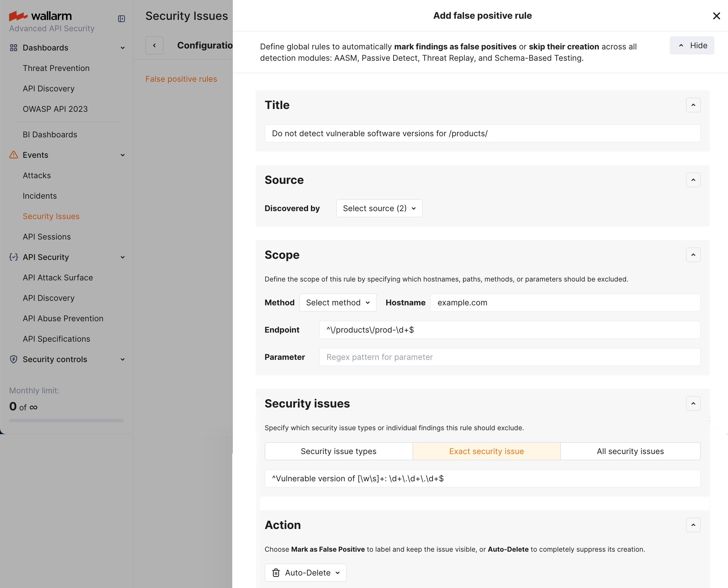Image resolution: width=728 pixels, height=588 pixels.
Task: Collapse the Scope section
Action: click(693, 255)
